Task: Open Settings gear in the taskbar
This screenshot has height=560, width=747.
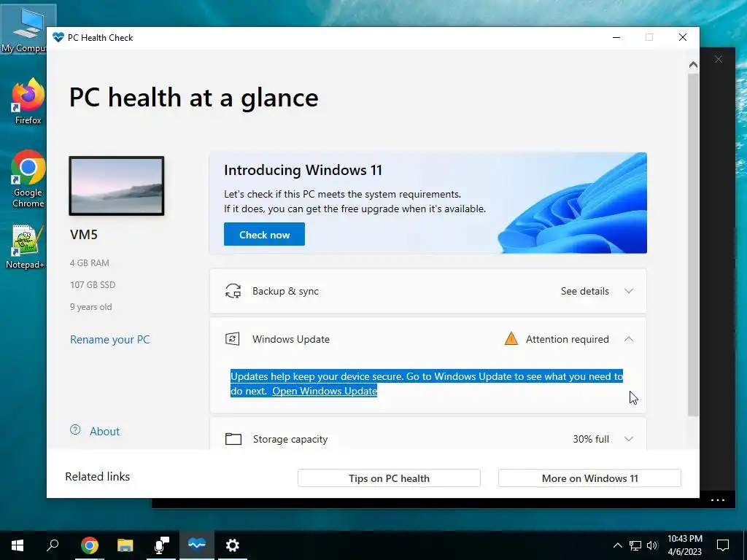Action: (233, 545)
